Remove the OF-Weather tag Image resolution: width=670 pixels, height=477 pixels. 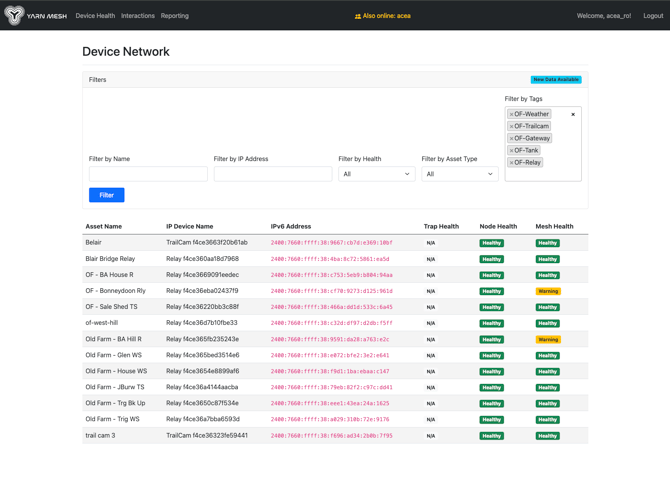tap(512, 115)
